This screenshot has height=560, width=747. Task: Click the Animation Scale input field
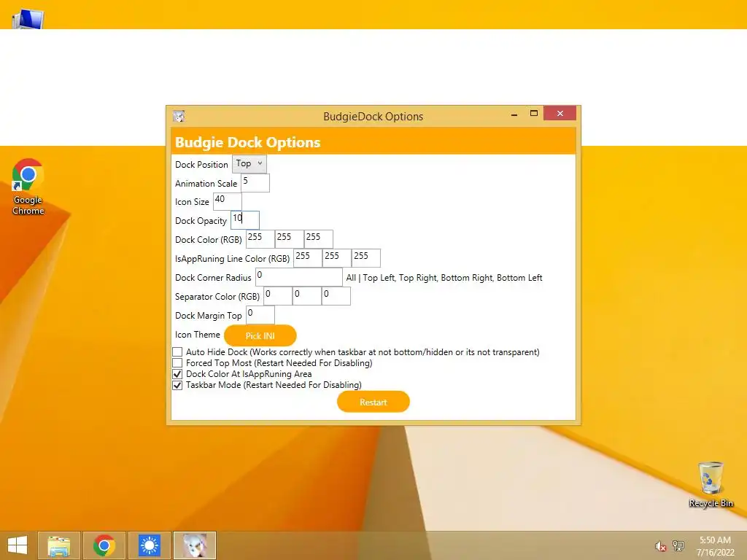(x=255, y=183)
